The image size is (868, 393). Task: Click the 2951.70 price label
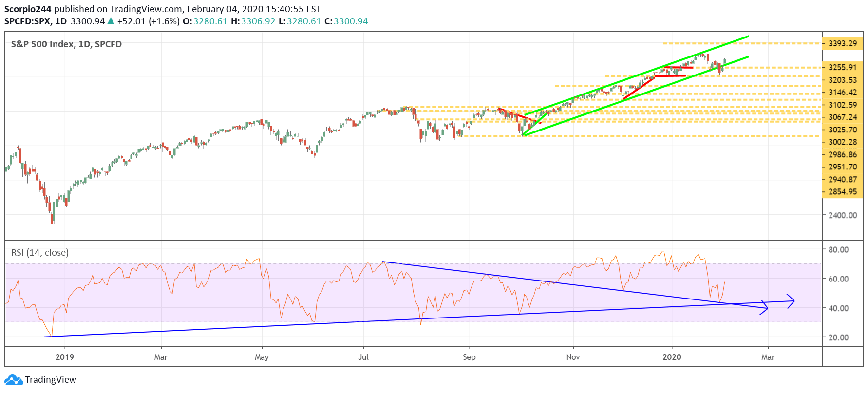pos(842,167)
